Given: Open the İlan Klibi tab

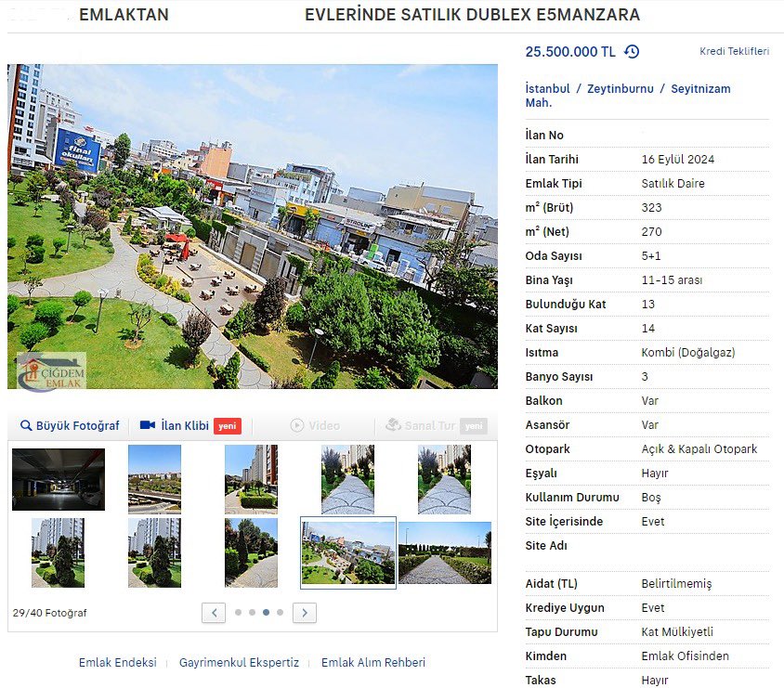Looking at the screenshot, I should tap(190, 425).
